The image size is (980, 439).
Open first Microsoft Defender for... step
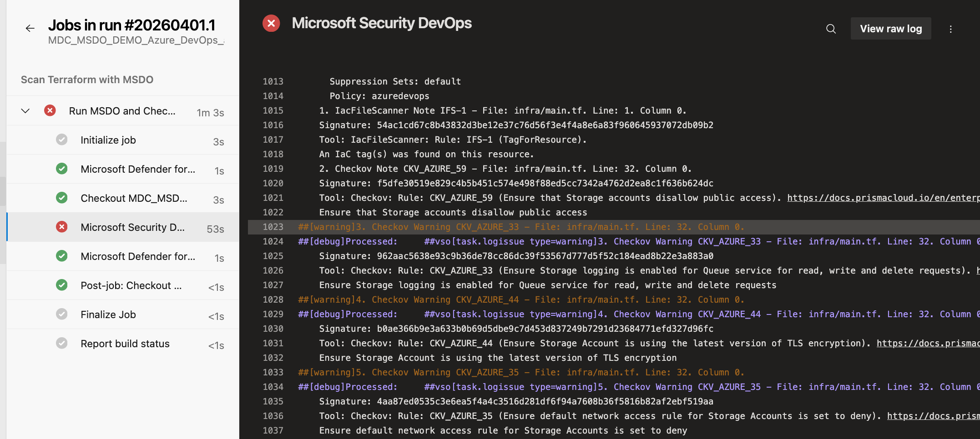(123, 169)
